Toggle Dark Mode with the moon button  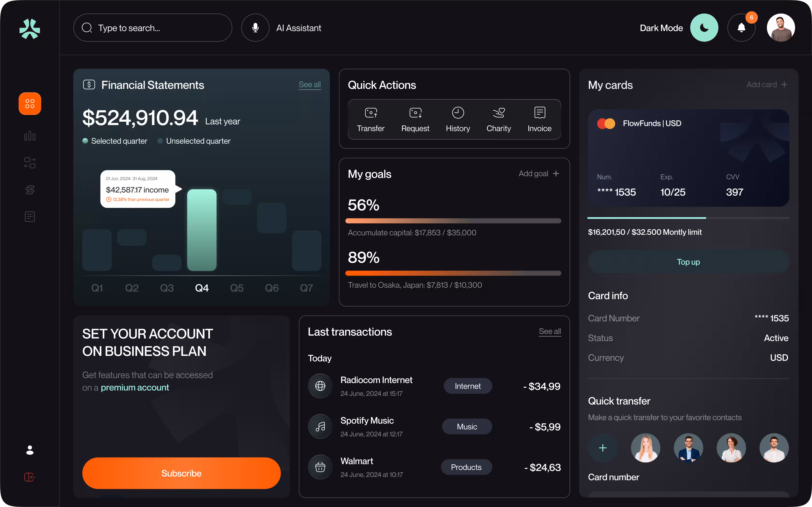click(704, 28)
